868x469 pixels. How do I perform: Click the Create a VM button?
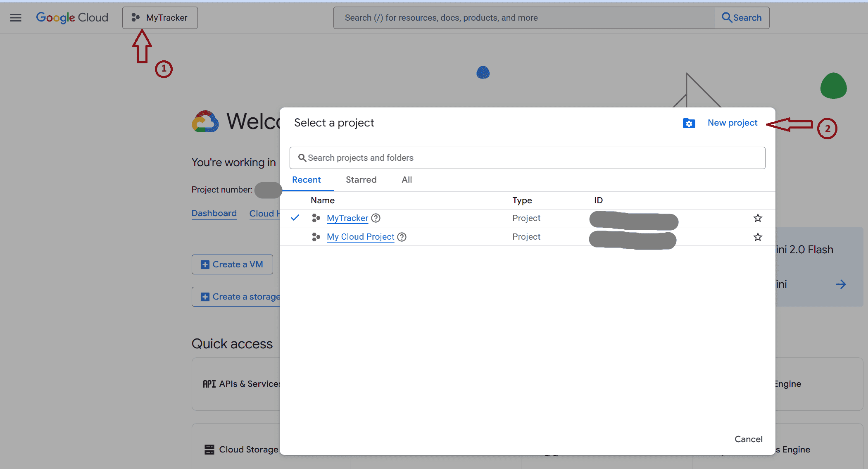[x=232, y=264]
